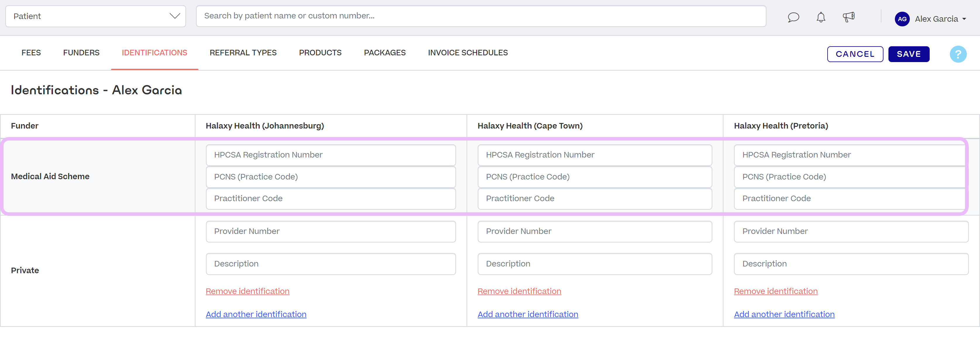
Task: Click Remove identification under Johannesburg
Action: 248,291
